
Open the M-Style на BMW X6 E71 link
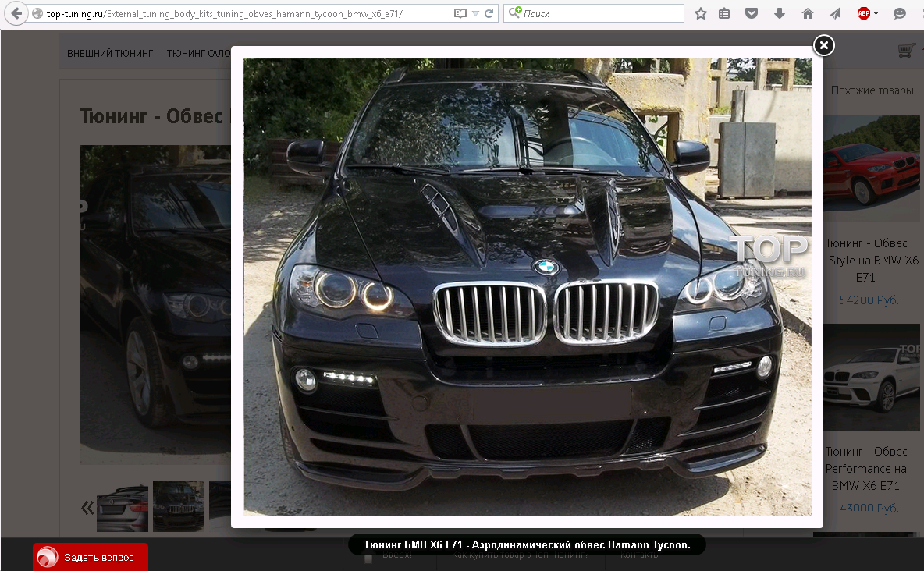(872, 260)
